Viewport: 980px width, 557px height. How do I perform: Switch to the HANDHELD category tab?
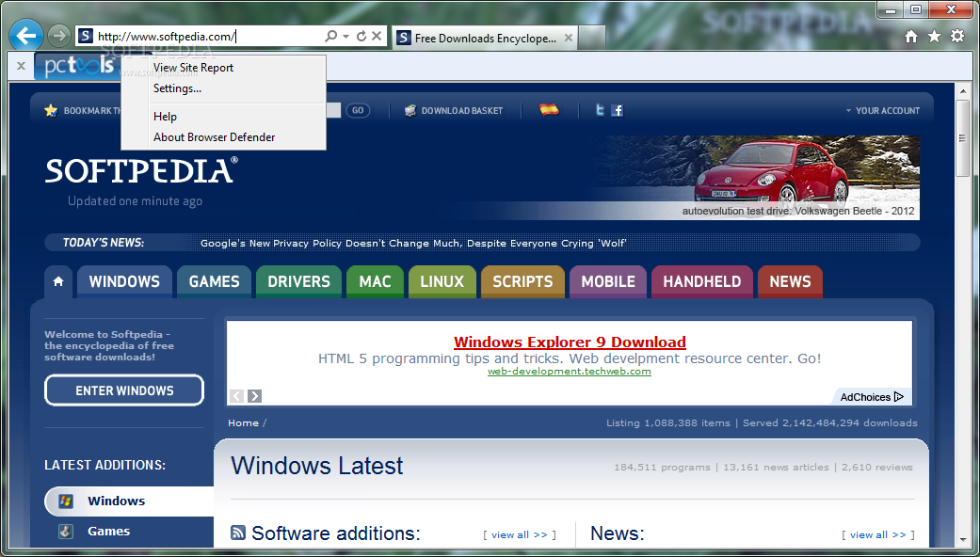702,281
